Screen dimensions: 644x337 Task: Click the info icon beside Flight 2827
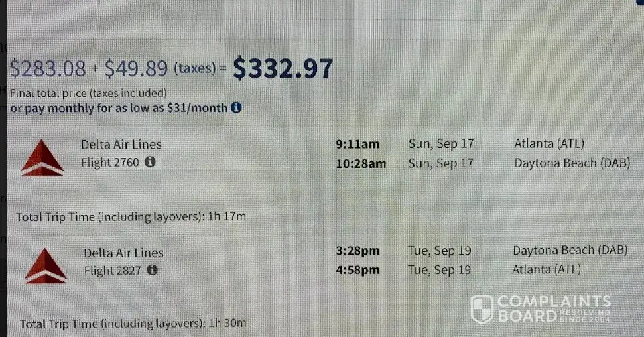click(152, 270)
